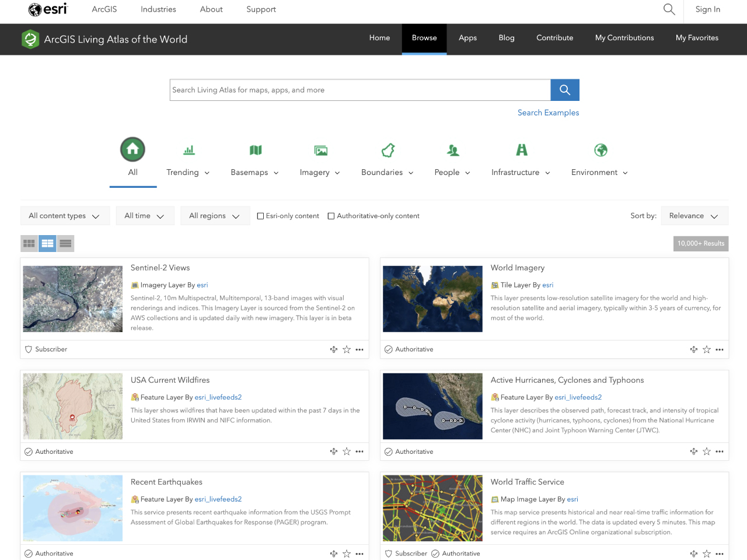Expand Trending category chevron
Image resolution: width=747 pixels, height=560 pixels.
point(207,173)
